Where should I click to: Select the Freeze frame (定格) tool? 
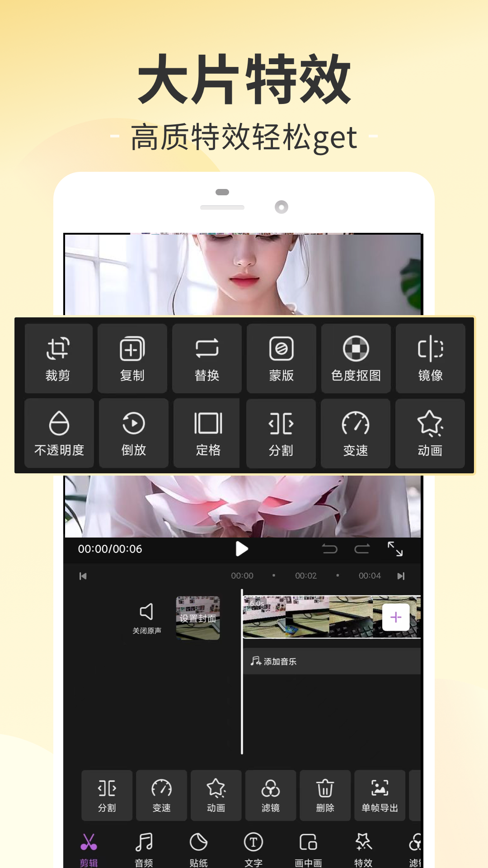tap(208, 433)
